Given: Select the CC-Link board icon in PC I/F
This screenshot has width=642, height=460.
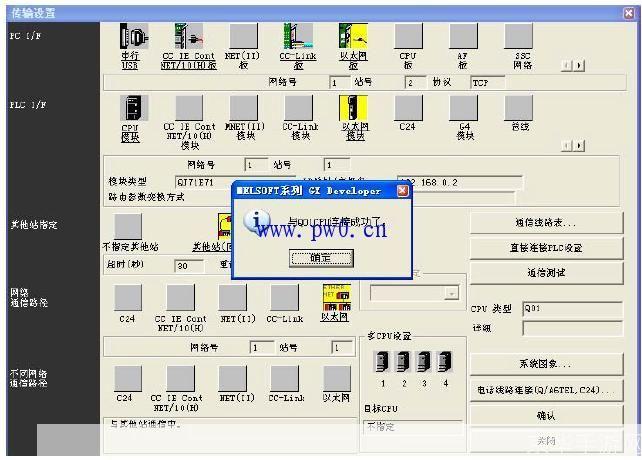Looking at the screenshot, I should point(298,36).
